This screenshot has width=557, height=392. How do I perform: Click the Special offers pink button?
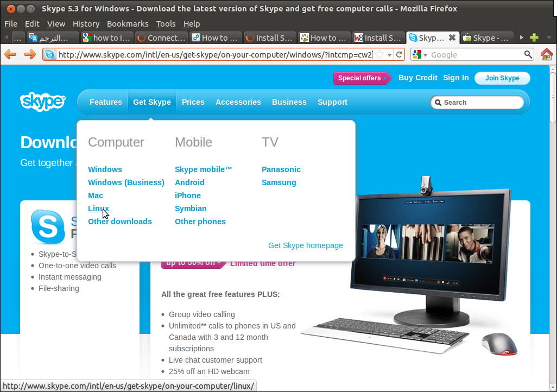(x=362, y=78)
